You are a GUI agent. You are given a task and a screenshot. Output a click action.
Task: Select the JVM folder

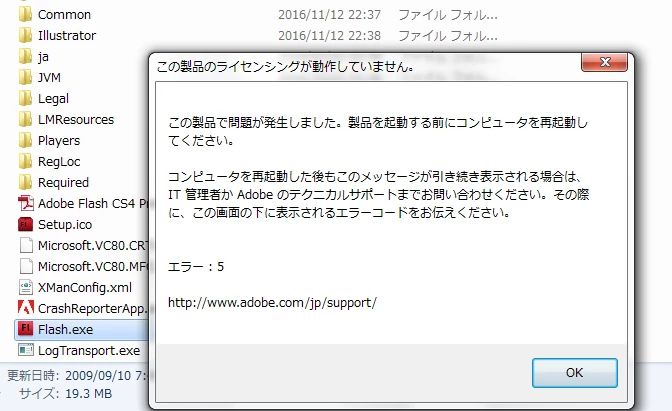pos(40,78)
